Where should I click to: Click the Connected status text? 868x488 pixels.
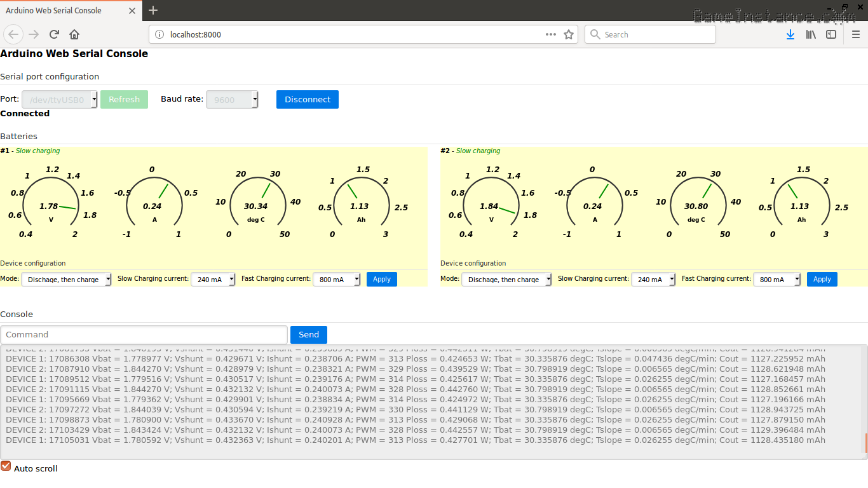(25, 114)
